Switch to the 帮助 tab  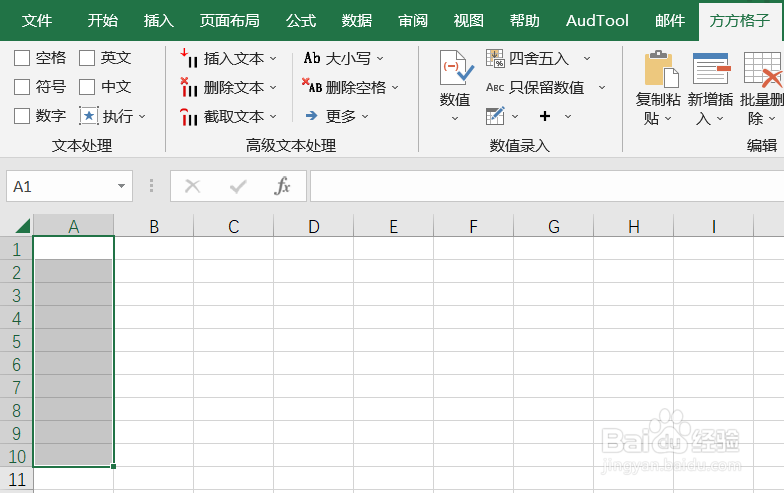click(524, 20)
